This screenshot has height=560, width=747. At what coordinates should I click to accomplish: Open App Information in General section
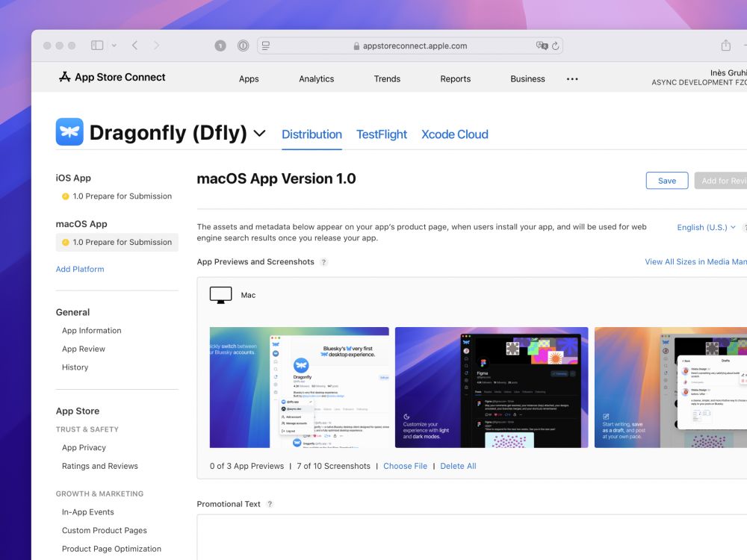[91, 331]
